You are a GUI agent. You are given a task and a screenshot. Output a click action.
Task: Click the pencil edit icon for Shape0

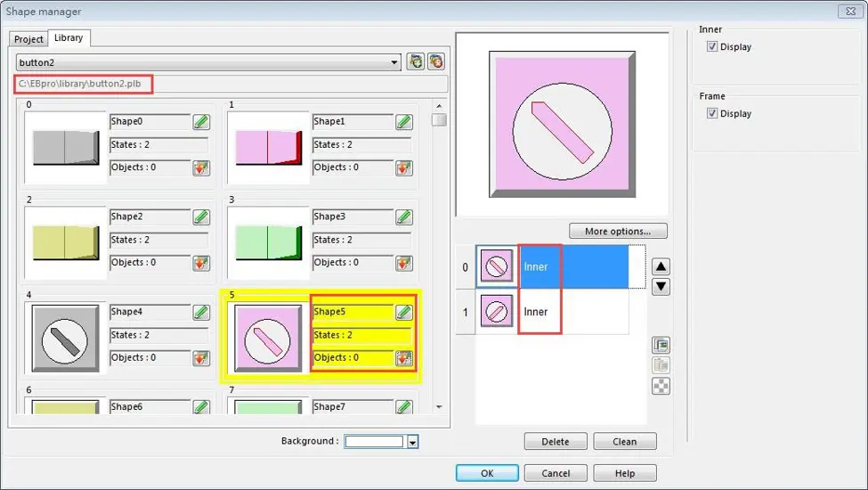pyautogui.click(x=201, y=121)
